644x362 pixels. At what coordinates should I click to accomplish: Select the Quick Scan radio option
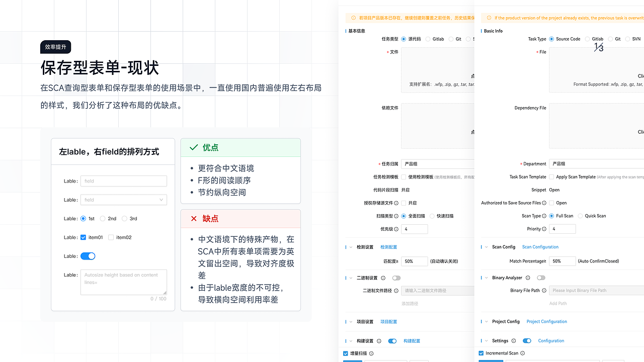click(x=580, y=216)
